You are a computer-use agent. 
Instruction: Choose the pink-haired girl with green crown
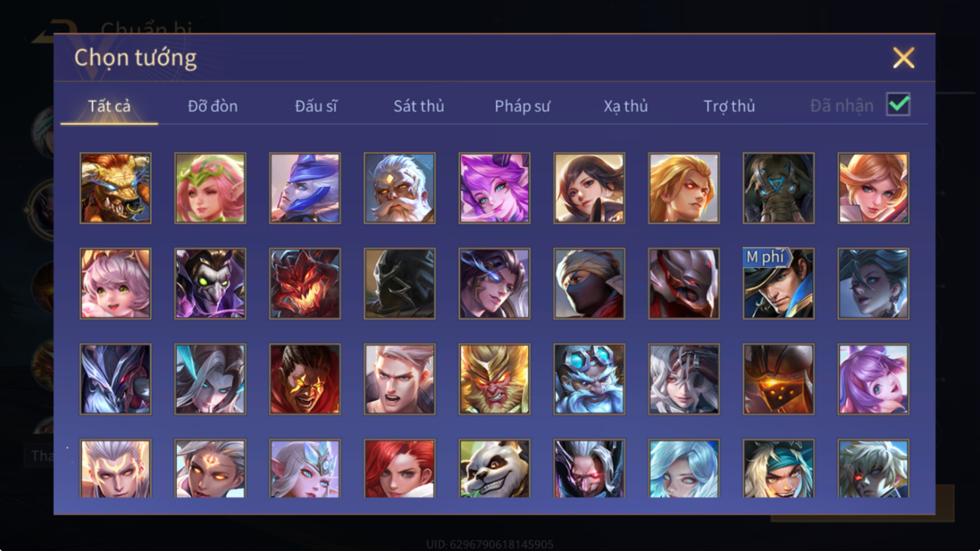pyautogui.click(x=210, y=188)
